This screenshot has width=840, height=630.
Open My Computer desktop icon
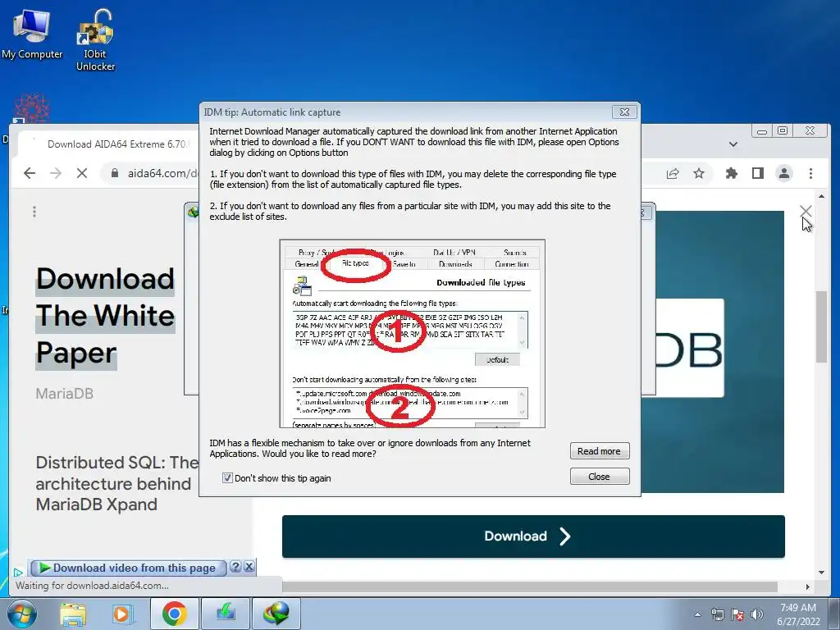pos(32,34)
